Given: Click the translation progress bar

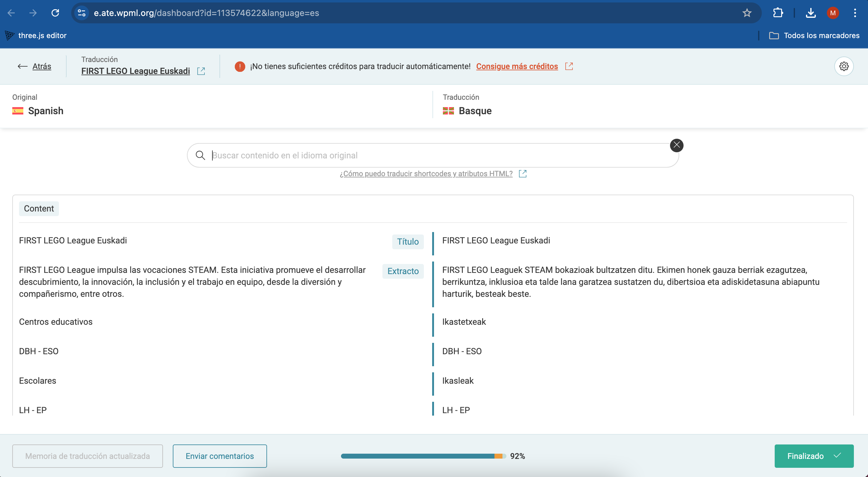Looking at the screenshot, I should (423, 456).
